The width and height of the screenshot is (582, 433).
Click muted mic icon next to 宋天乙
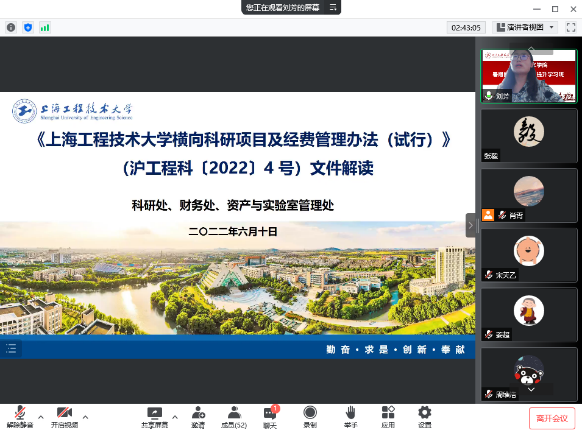click(489, 275)
